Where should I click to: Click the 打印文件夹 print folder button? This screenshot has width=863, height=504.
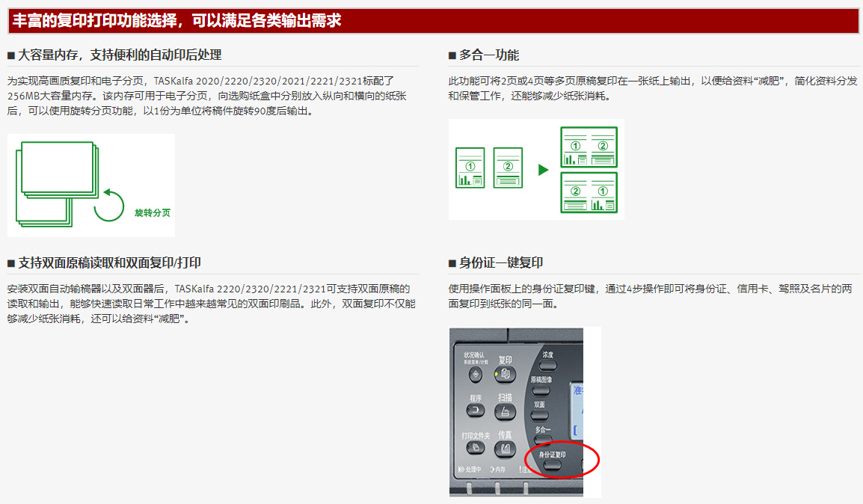[x=476, y=447]
